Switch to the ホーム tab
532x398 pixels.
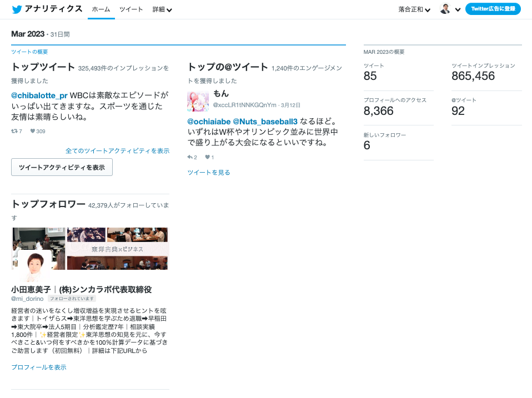pyautogui.click(x=101, y=9)
